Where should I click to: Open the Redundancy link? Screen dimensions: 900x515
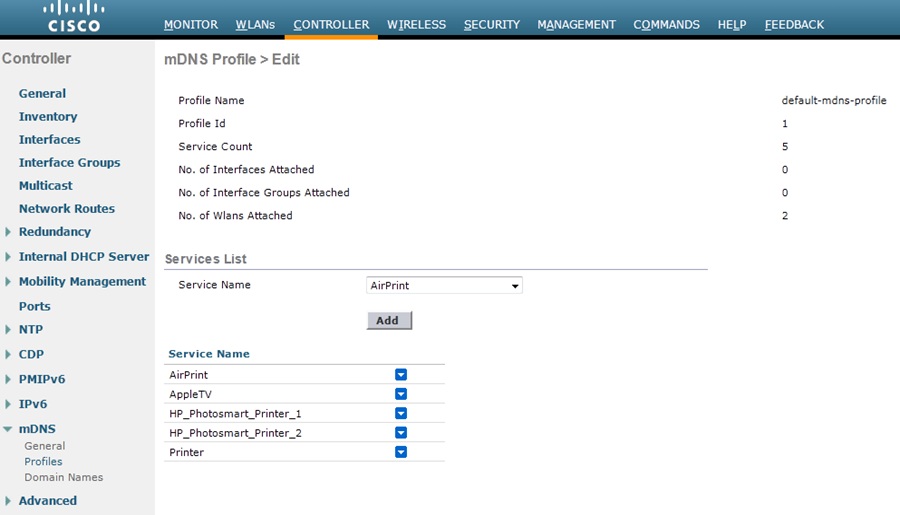pyautogui.click(x=55, y=232)
